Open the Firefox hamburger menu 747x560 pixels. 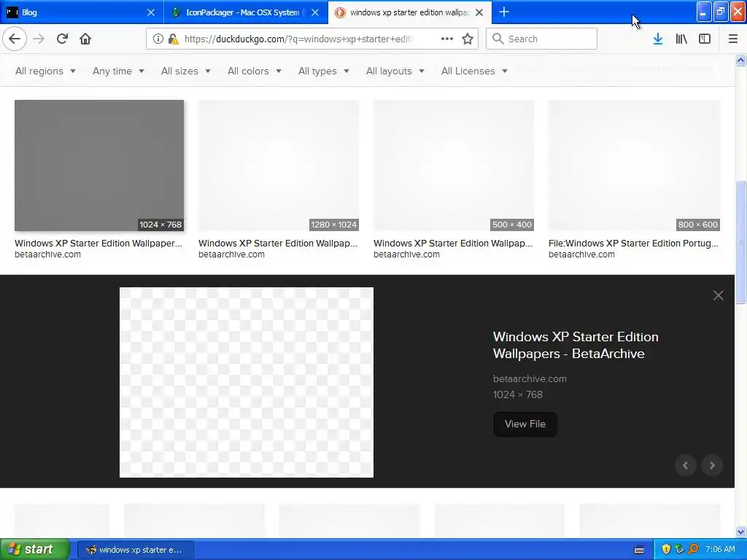[733, 39]
